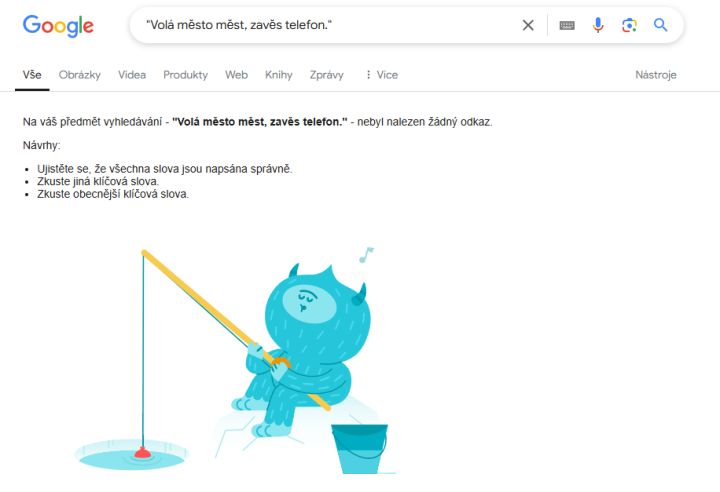This screenshot has height=492, width=720.
Task: Click the music note above the monster
Action: click(366, 255)
